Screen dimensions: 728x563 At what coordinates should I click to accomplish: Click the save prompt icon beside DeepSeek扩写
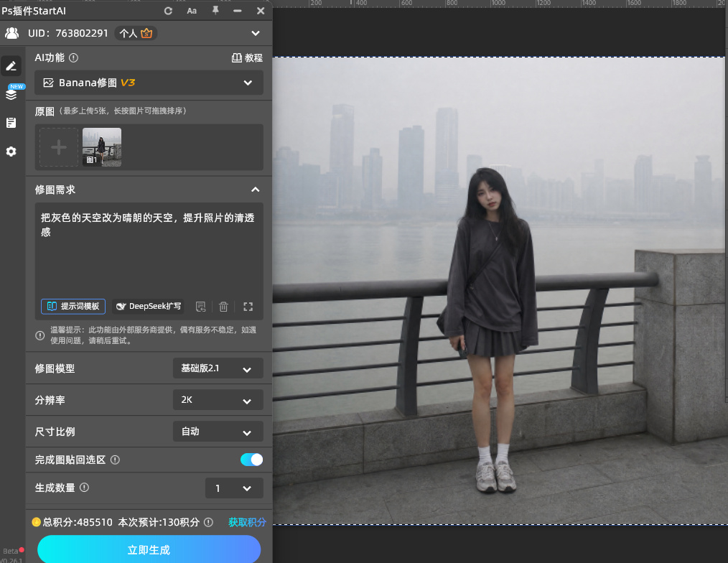click(x=200, y=307)
